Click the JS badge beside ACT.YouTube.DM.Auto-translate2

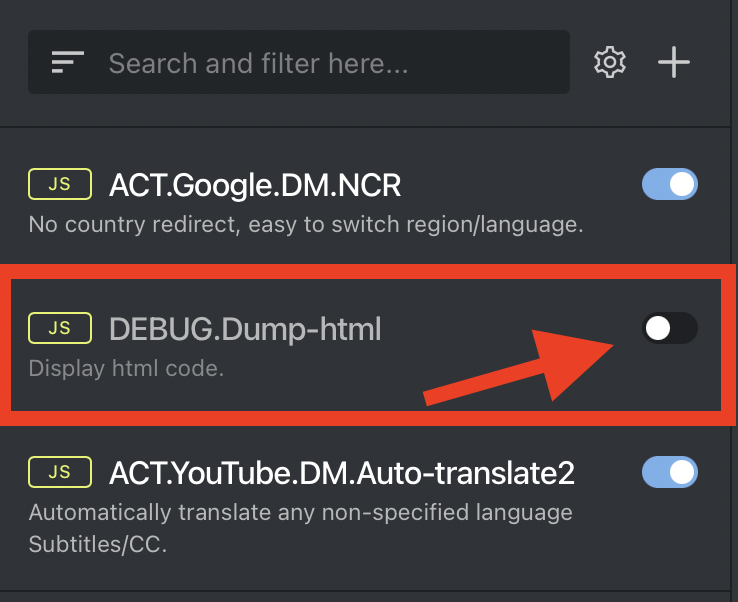point(60,472)
